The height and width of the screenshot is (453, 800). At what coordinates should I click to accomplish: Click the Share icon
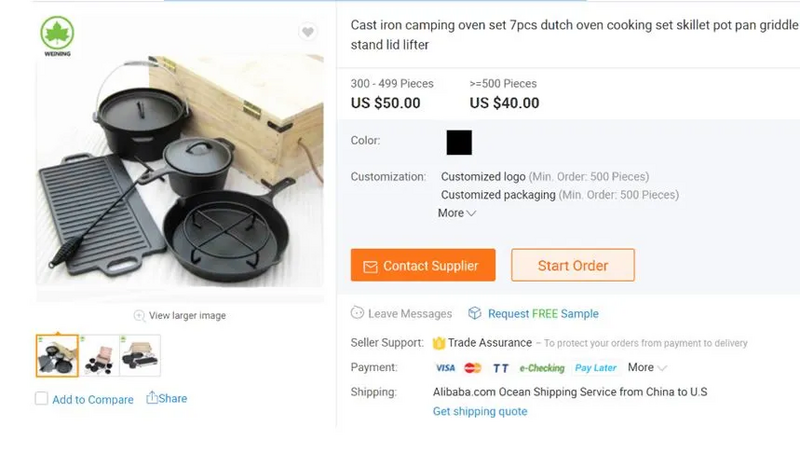click(x=152, y=398)
